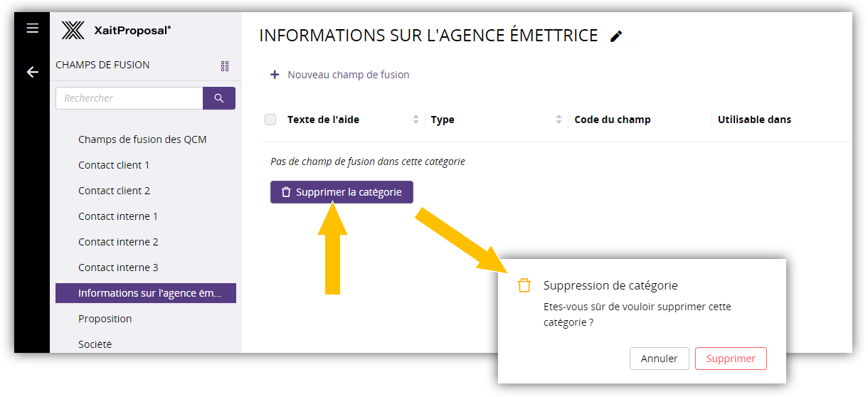The height and width of the screenshot is (397, 868).
Task: Select Champs de fusion des QCM category
Action: (x=142, y=139)
